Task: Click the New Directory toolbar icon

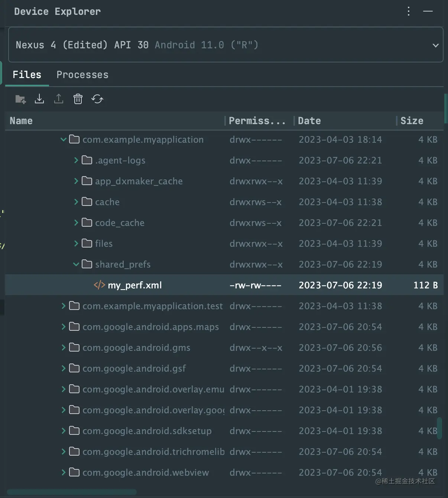Action: coord(20,99)
